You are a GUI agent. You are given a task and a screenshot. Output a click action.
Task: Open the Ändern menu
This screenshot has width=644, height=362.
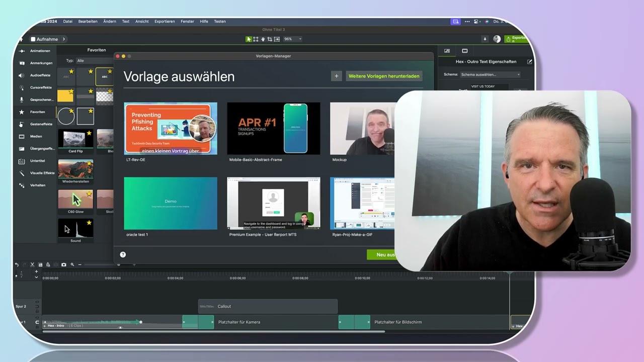(x=110, y=22)
